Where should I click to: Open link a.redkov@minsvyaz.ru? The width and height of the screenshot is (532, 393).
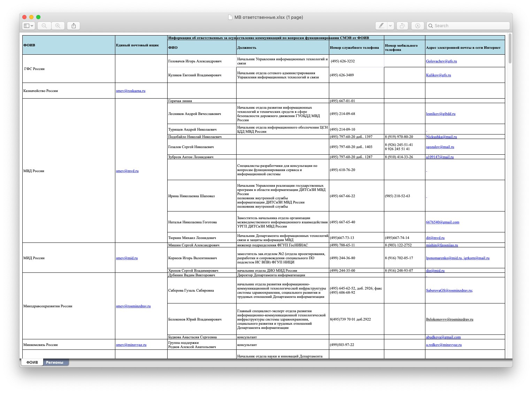[x=444, y=345]
